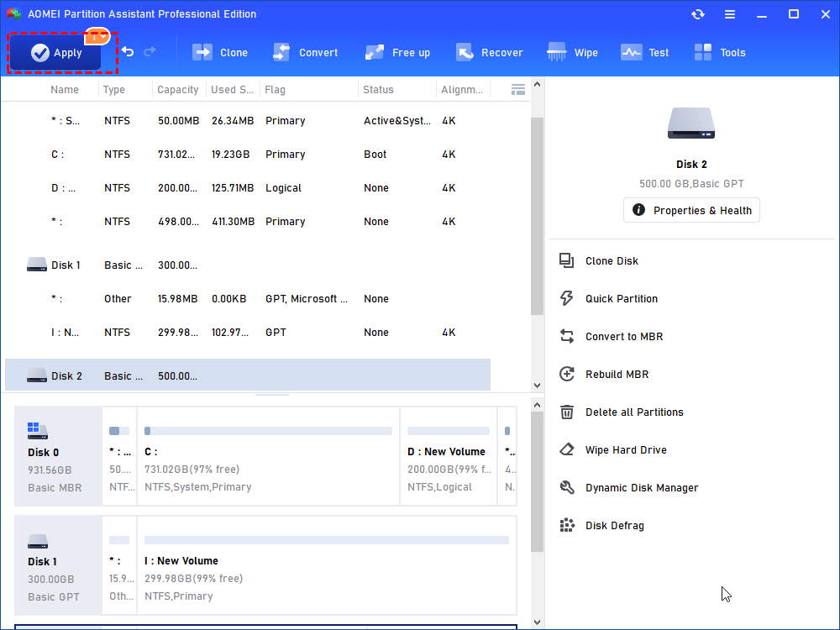Click disk map scrollbar up arrow
Screen dimensions: 840x630
pyautogui.click(x=537, y=406)
